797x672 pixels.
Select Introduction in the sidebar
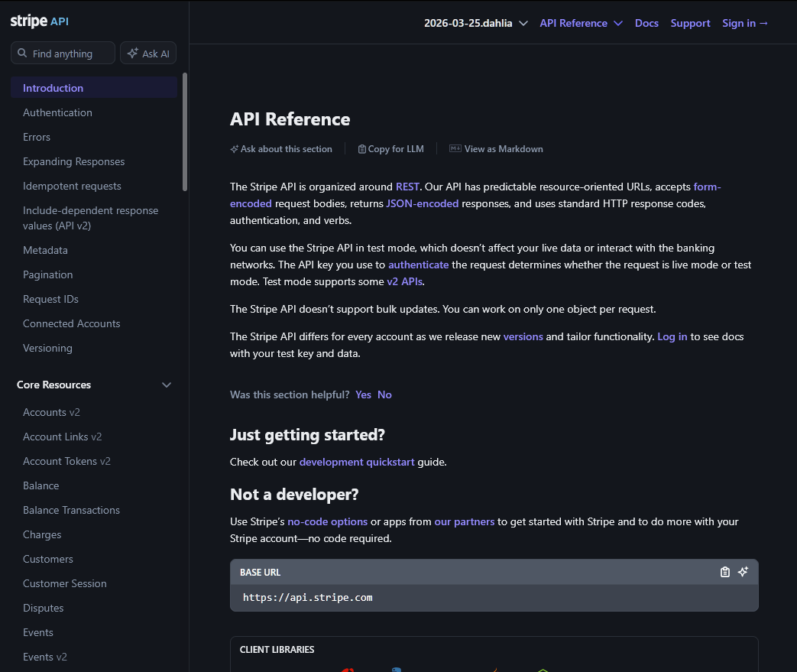tap(93, 87)
